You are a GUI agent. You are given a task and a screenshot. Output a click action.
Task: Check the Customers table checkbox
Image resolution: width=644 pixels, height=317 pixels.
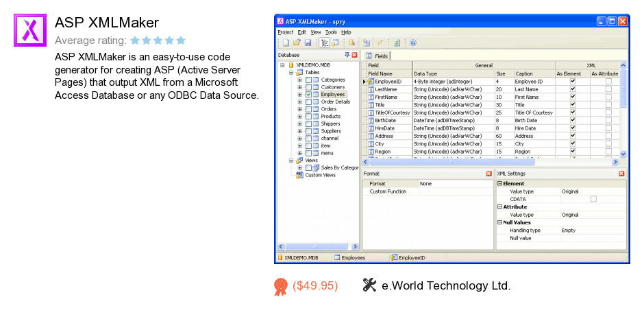pos(308,87)
